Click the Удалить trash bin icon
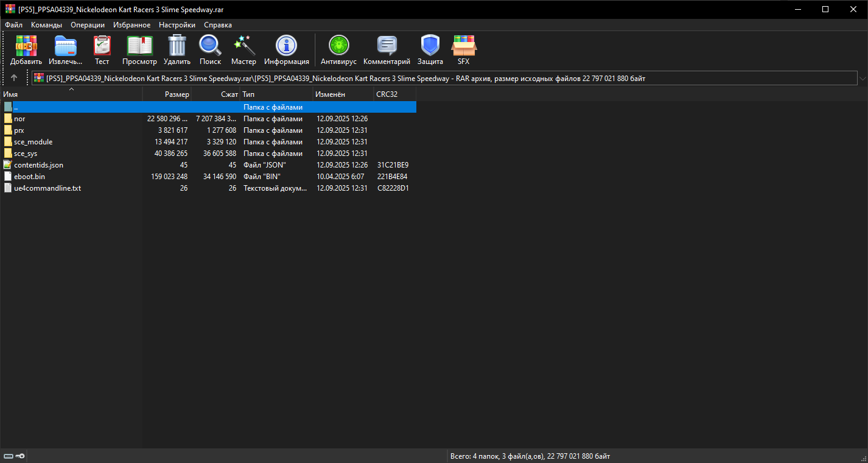868x463 pixels. (177, 46)
